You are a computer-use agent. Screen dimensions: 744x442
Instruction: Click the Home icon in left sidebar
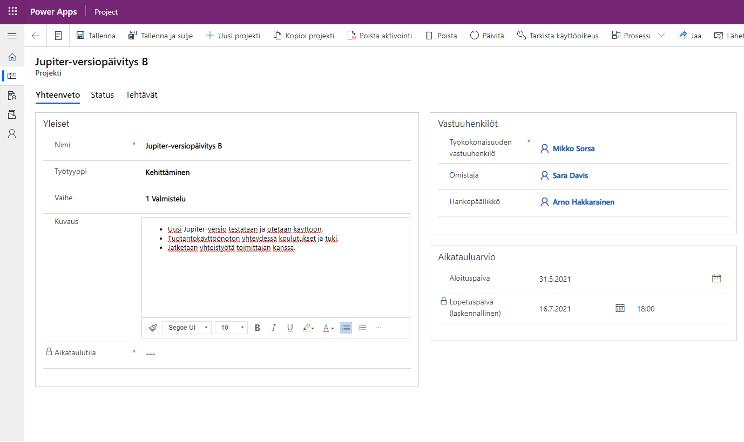click(12, 57)
